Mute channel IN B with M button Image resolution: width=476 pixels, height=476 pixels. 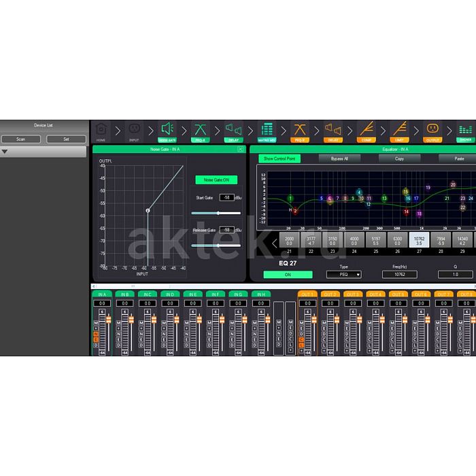click(x=119, y=323)
